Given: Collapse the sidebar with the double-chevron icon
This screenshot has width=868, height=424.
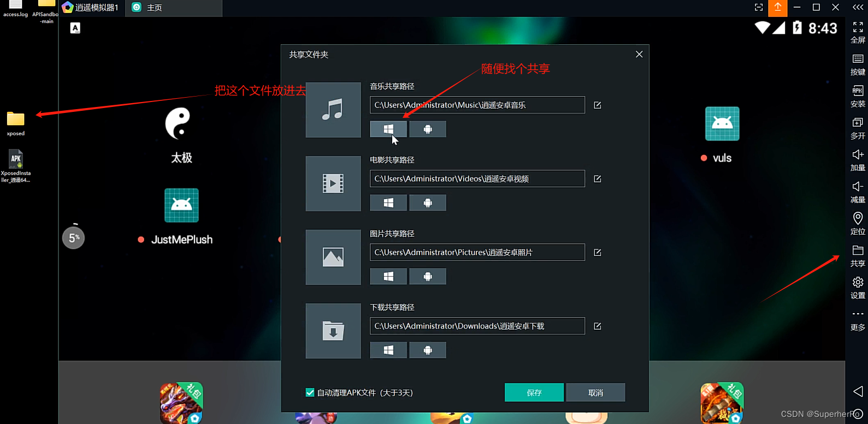Looking at the screenshot, I should point(858,7).
